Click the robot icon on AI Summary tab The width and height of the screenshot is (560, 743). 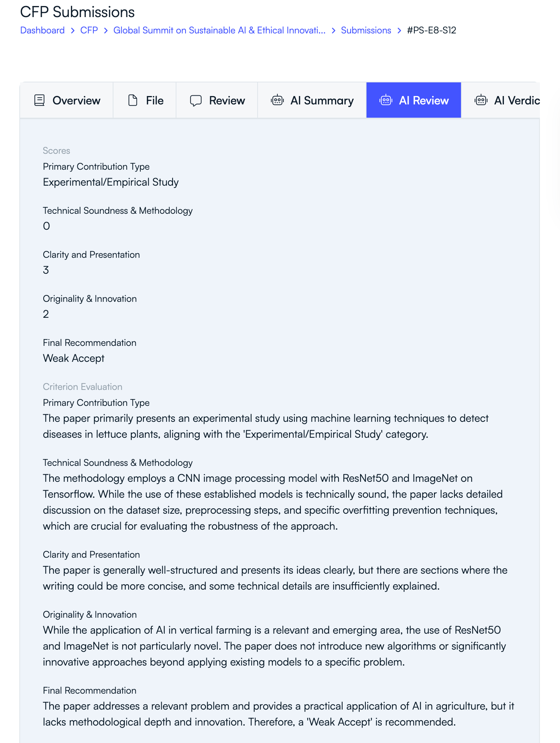277,100
